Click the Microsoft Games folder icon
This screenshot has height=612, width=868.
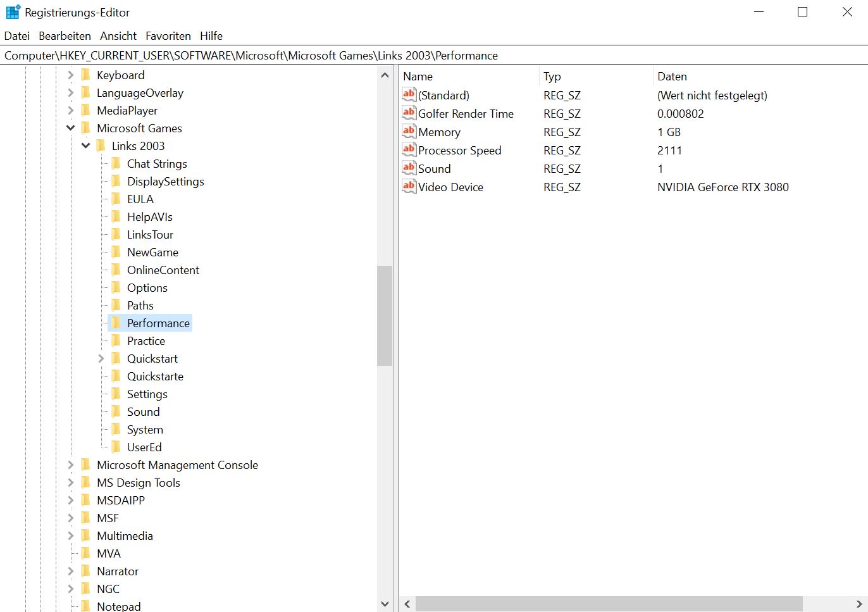point(86,128)
